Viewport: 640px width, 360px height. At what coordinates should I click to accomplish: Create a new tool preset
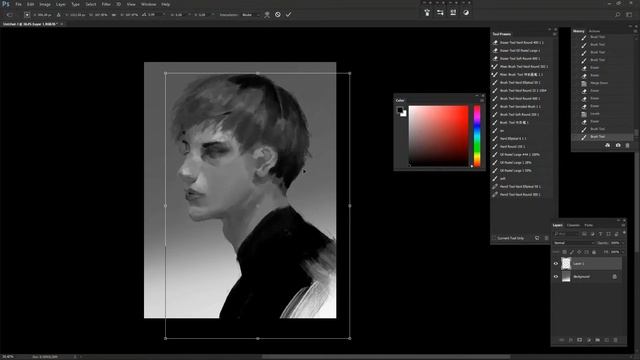click(x=537, y=238)
